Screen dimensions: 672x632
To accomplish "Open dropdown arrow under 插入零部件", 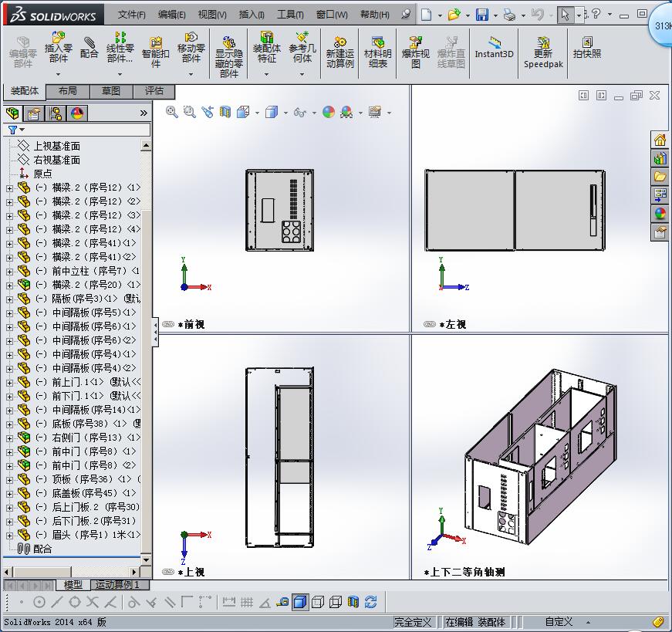I will (x=59, y=74).
